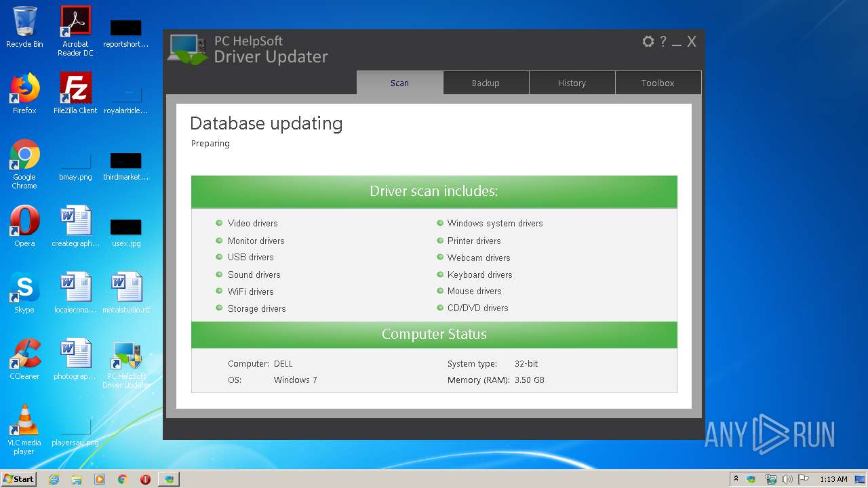Image resolution: width=868 pixels, height=488 pixels.
Task: Click the 'WiFi drivers' list entry
Action: point(251,291)
